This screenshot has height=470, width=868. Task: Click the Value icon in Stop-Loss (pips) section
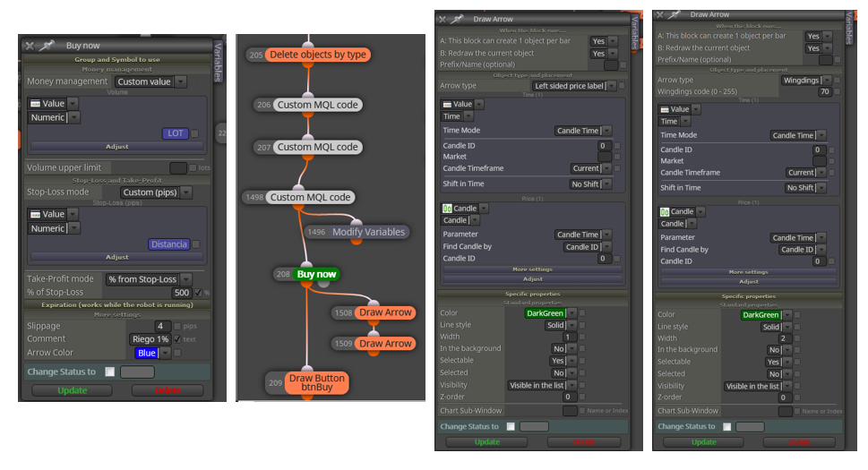pyautogui.click(x=36, y=214)
